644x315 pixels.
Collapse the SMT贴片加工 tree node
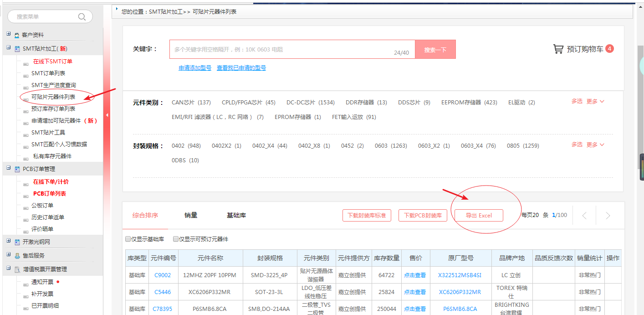[x=9, y=48]
